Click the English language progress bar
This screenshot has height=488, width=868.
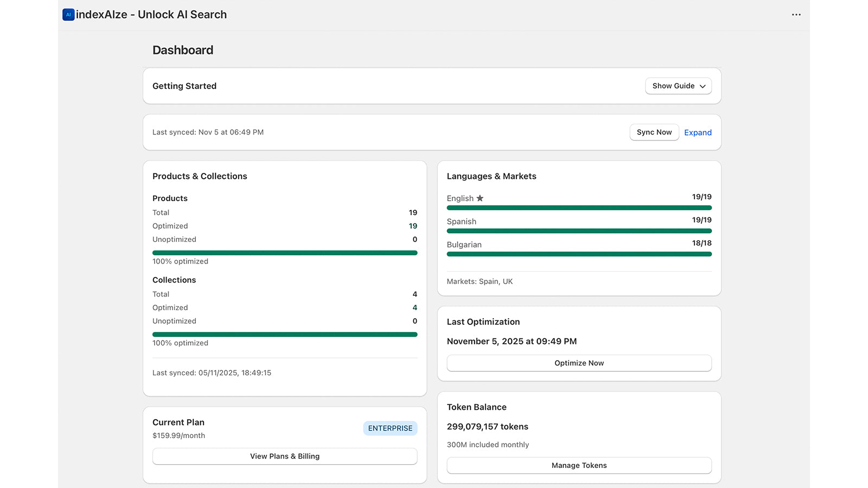pyautogui.click(x=579, y=208)
